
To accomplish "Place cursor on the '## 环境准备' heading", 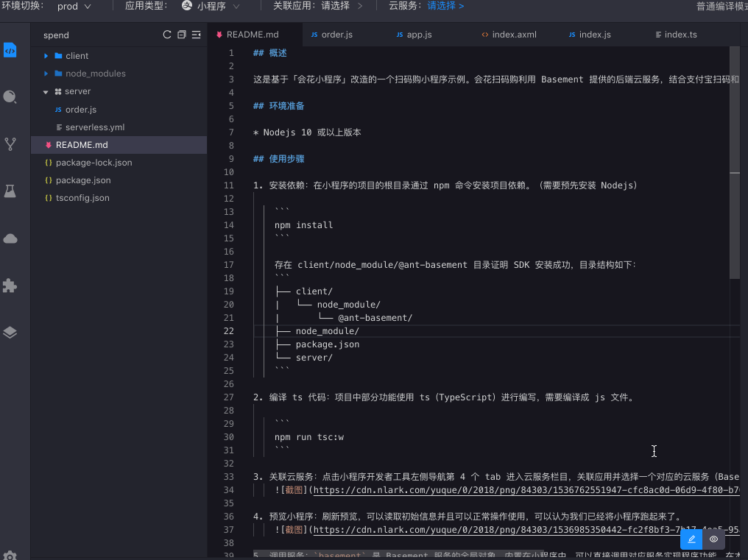I will (x=278, y=106).
